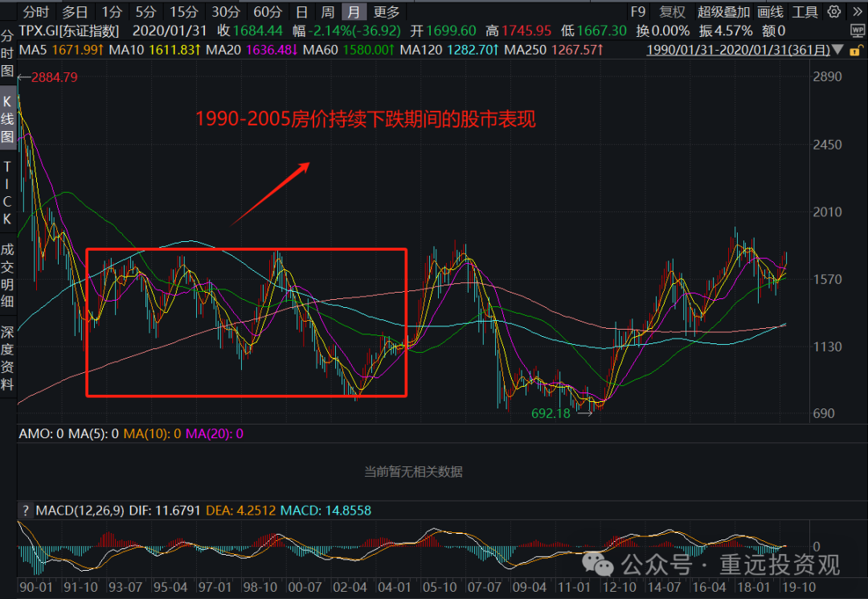Click the 1990/01/31-2020/01/31 date range link
The width and height of the screenshot is (868, 599).
tap(738, 50)
